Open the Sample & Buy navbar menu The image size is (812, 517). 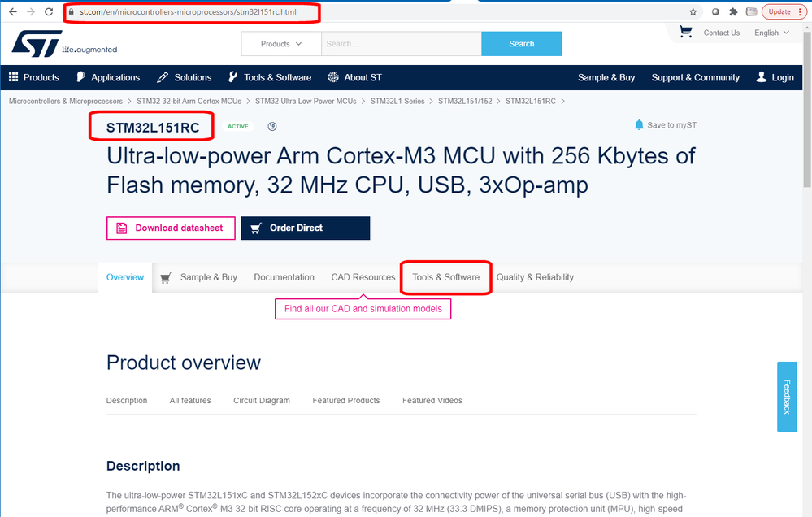[x=606, y=77]
